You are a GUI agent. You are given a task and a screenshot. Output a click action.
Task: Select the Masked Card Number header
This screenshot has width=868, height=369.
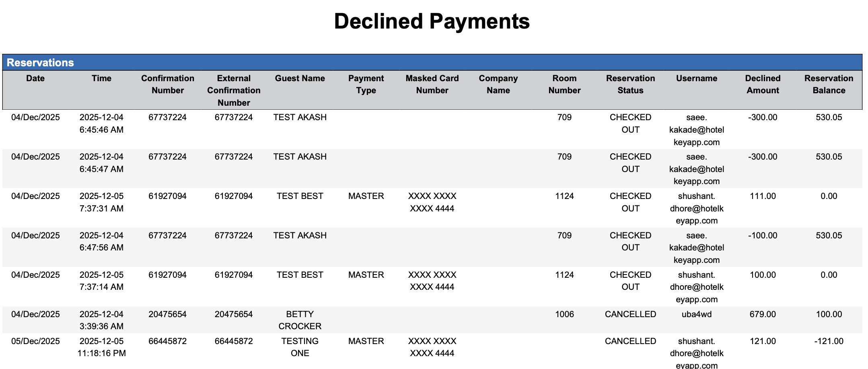432,84
